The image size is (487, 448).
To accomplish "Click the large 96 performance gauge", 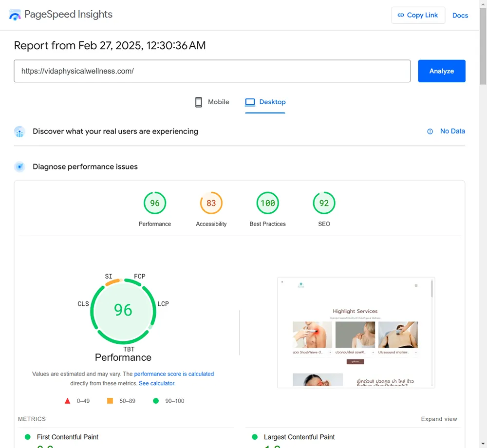I will [x=123, y=311].
